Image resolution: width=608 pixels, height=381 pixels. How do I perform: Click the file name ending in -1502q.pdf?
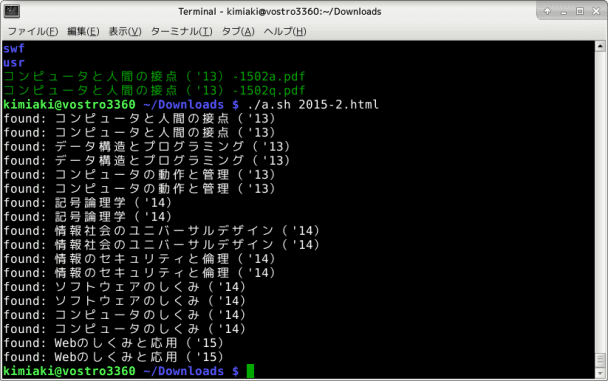[154, 90]
